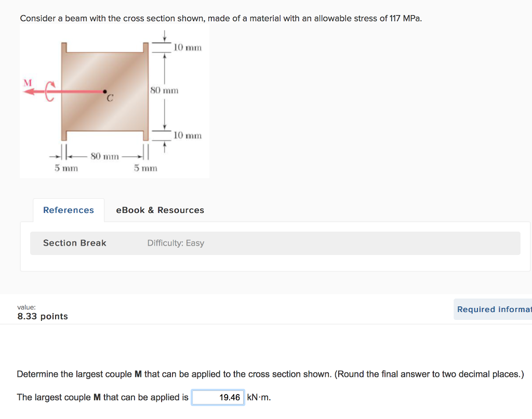The width and height of the screenshot is (532, 419).
Task: Click the vertical 80 mm height dimension
Action: click(164, 91)
